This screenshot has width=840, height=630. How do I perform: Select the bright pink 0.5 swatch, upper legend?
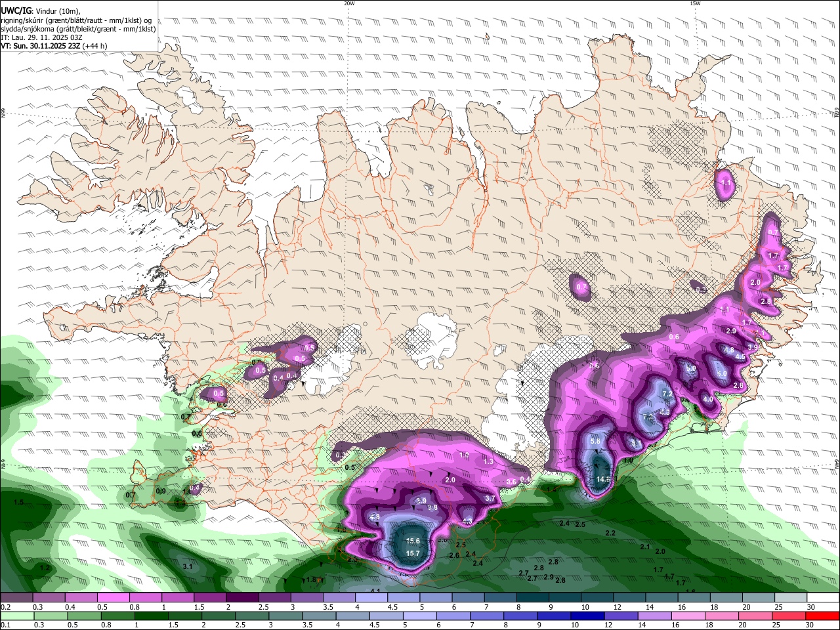(114, 598)
